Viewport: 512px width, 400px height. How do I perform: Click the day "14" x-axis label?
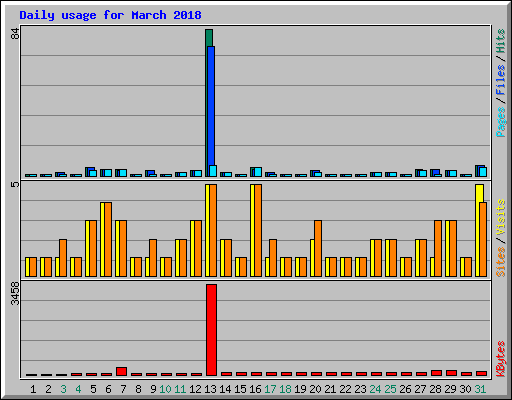[x=225, y=389]
